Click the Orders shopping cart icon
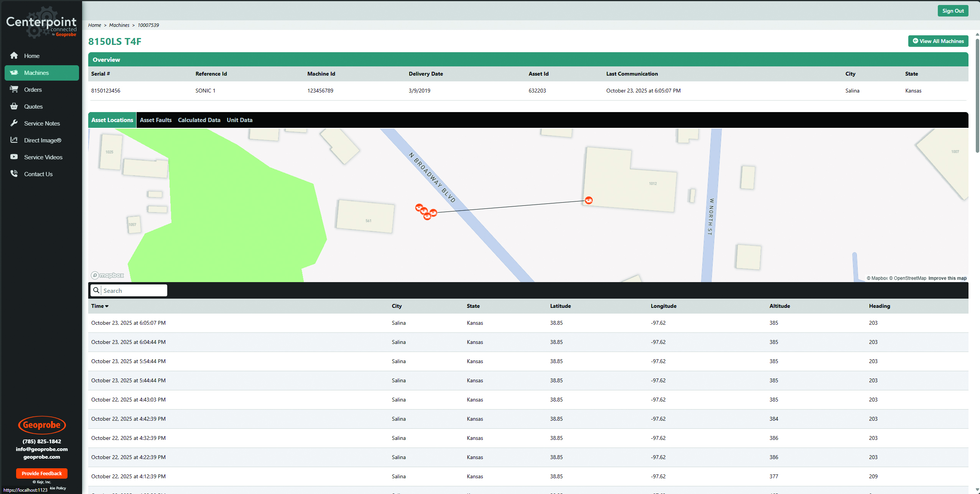Screen dimensions: 980x494 click(x=14, y=89)
